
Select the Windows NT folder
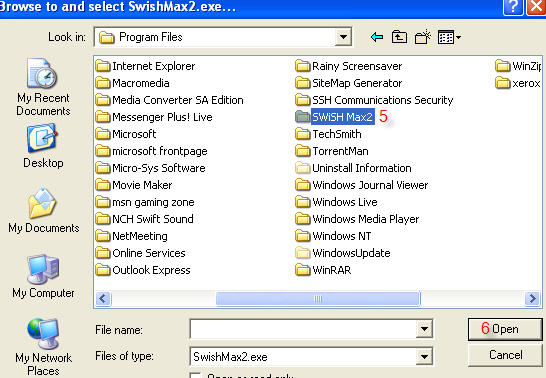(x=333, y=236)
